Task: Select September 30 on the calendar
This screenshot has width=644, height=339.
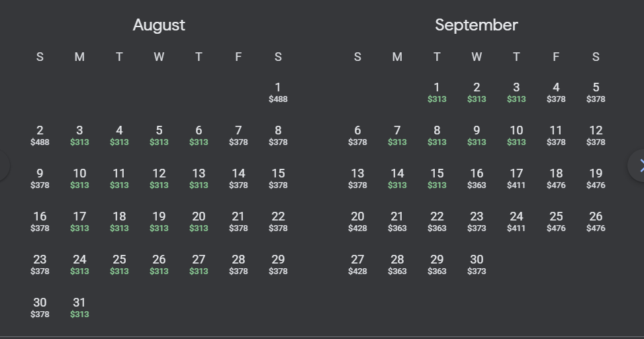Action: [477, 264]
